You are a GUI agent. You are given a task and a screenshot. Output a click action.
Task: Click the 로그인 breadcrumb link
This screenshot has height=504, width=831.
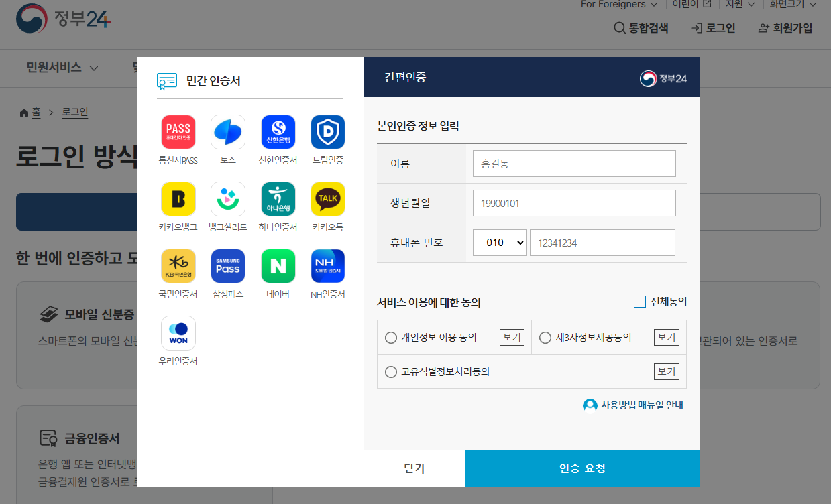tap(74, 113)
